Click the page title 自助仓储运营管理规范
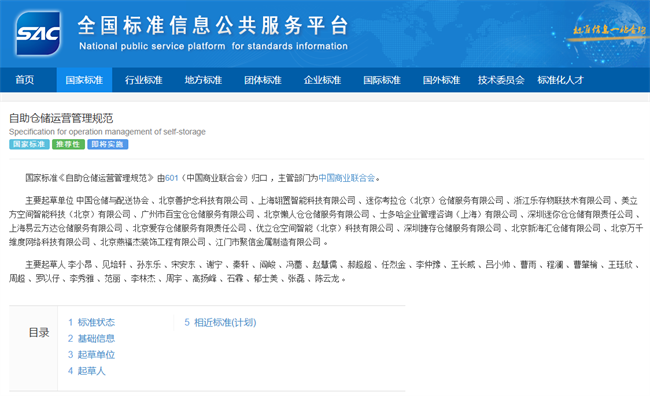This screenshot has width=650, height=396. tap(61, 118)
